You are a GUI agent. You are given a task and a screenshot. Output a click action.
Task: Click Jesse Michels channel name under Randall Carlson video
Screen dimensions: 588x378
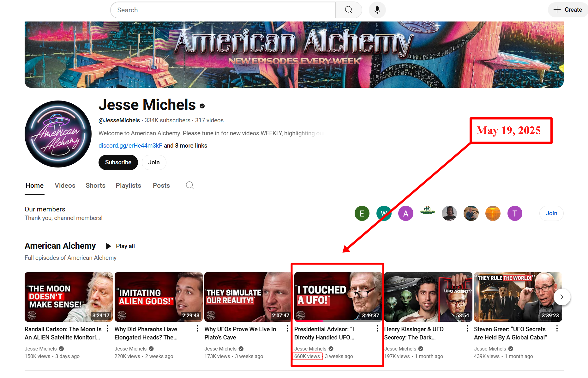(41, 349)
